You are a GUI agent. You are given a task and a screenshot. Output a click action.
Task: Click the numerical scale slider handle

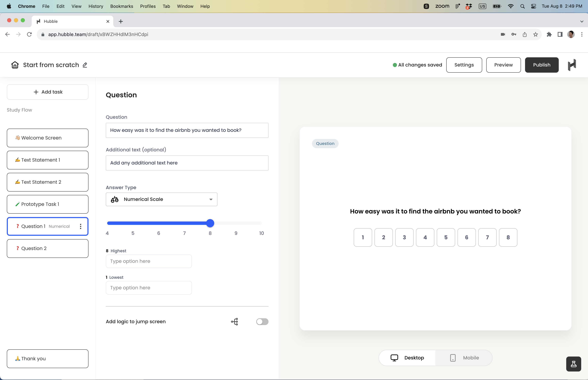coord(210,223)
